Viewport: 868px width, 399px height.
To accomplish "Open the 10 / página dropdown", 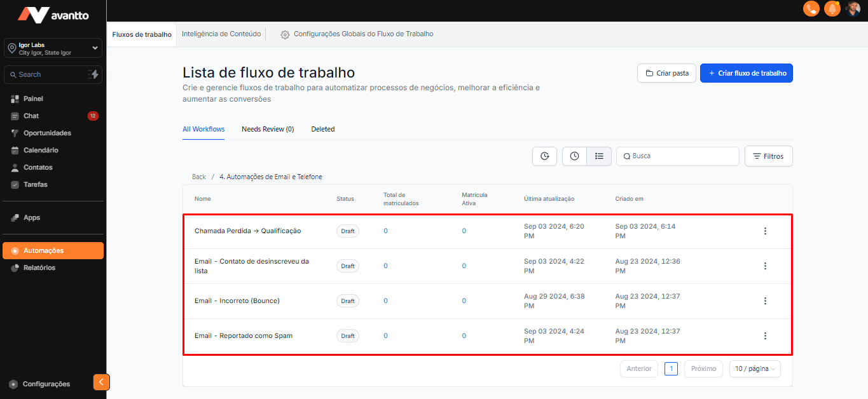I will (x=755, y=369).
